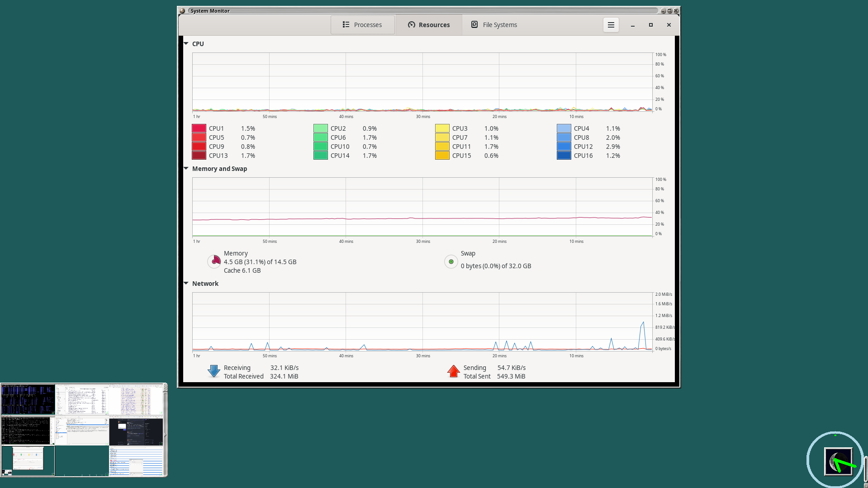Click the CPU16 blue color swatch
This screenshot has height=488, width=868.
click(x=564, y=156)
